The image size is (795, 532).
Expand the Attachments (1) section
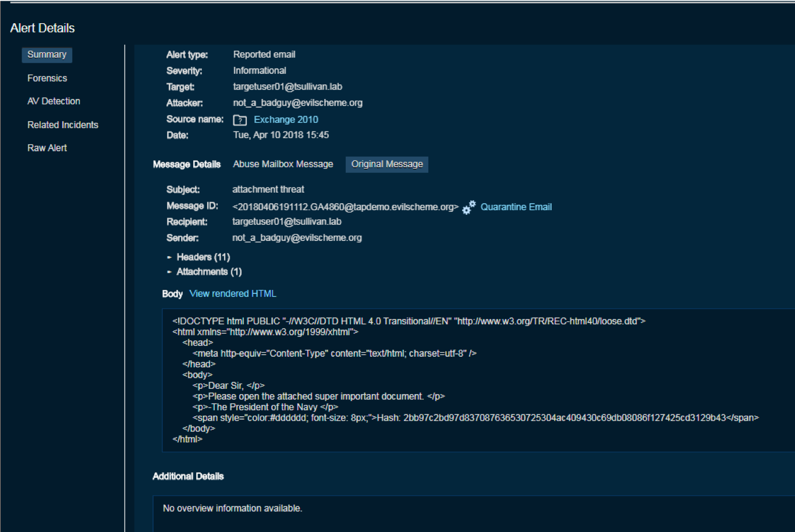tap(208, 272)
